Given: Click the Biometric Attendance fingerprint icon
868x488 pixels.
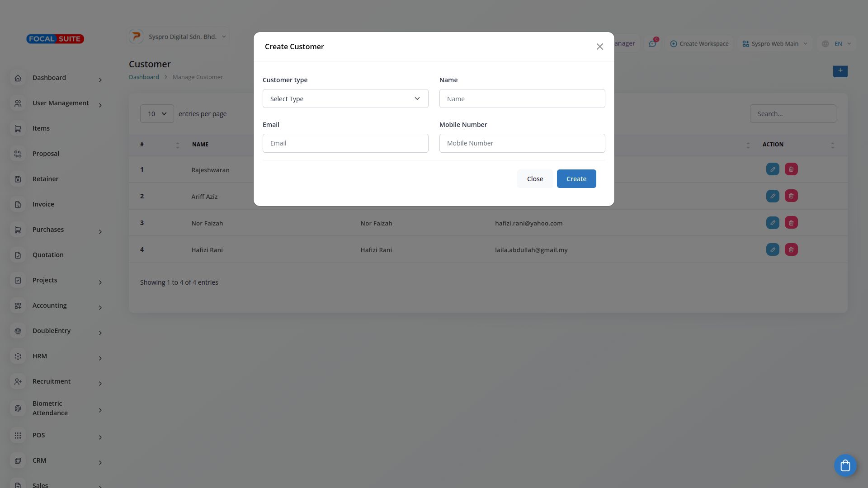Looking at the screenshot, I should (x=18, y=408).
